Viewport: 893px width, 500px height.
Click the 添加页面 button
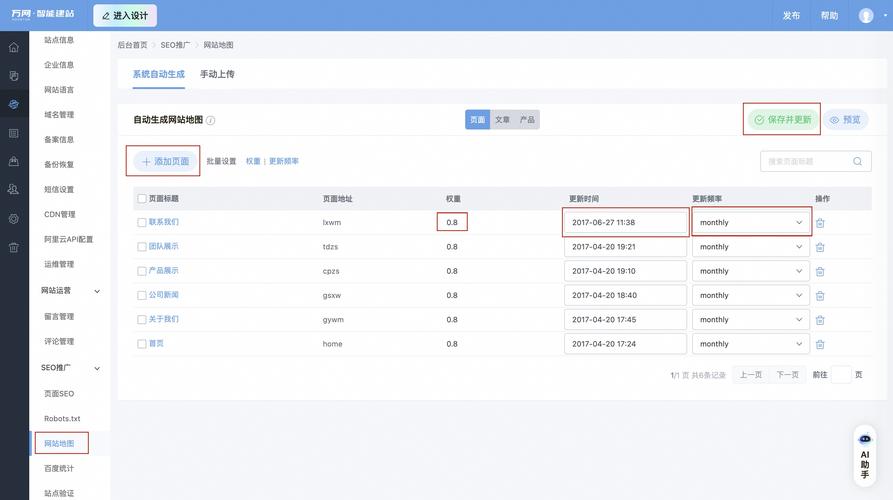pyautogui.click(x=164, y=161)
